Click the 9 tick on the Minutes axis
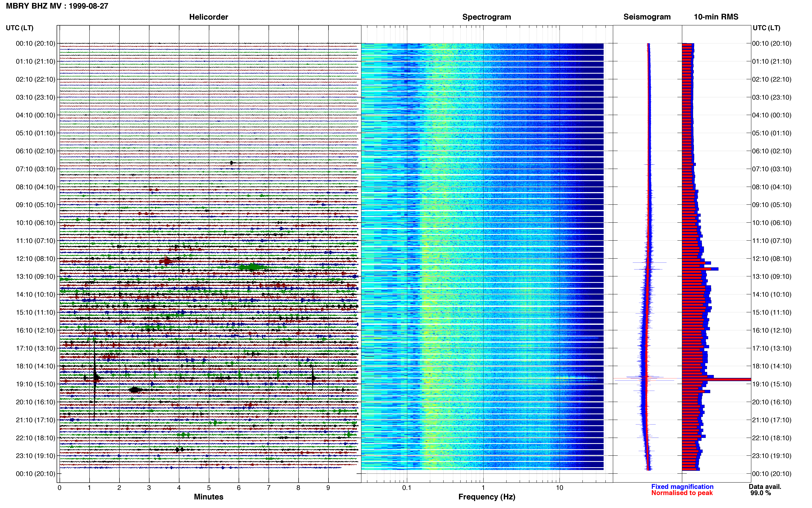 pyautogui.click(x=328, y=487)
